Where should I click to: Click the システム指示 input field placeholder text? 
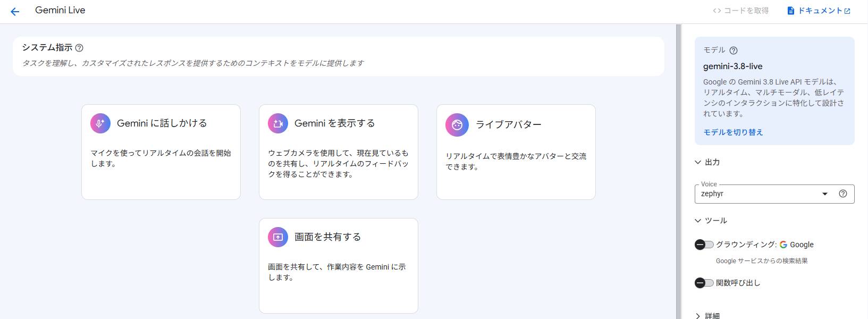pyautogui.click(x=193, y=63)
